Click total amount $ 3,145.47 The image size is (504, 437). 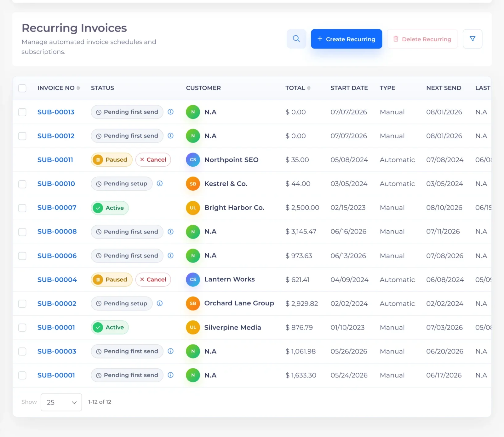coord(301,232)
